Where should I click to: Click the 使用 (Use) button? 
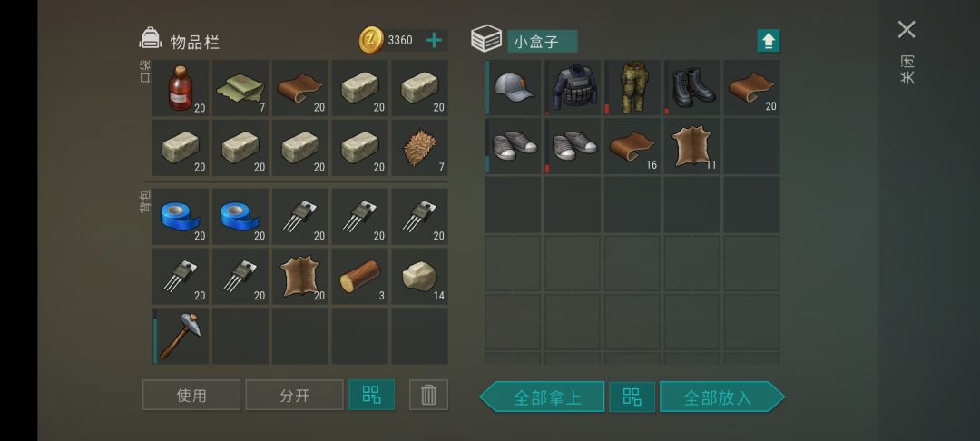[191, 395]
